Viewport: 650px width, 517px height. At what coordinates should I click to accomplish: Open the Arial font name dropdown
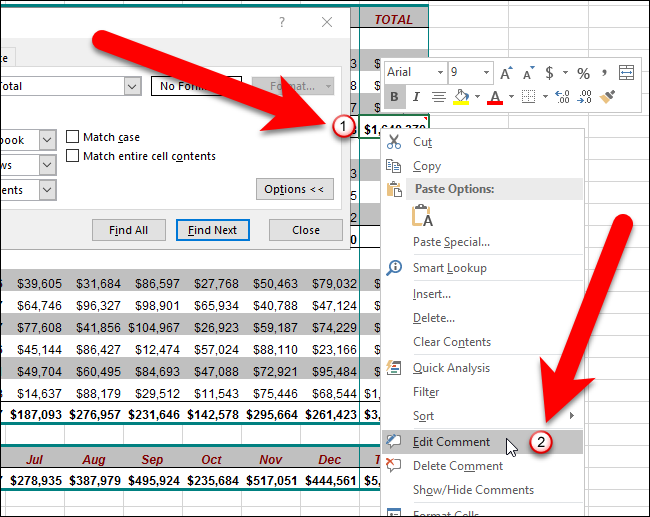point(440,73)
